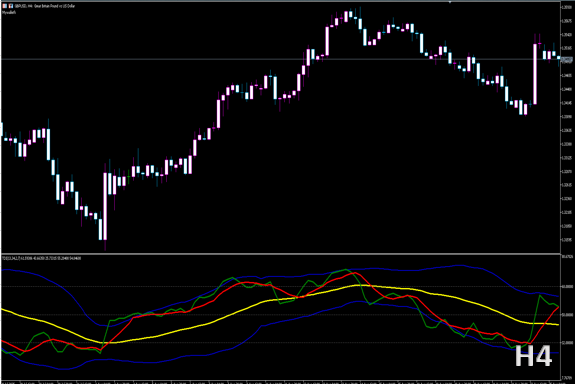Open the Depth of Market icon beside chart title
The image size is (575, 384).
tap(11, 6)
